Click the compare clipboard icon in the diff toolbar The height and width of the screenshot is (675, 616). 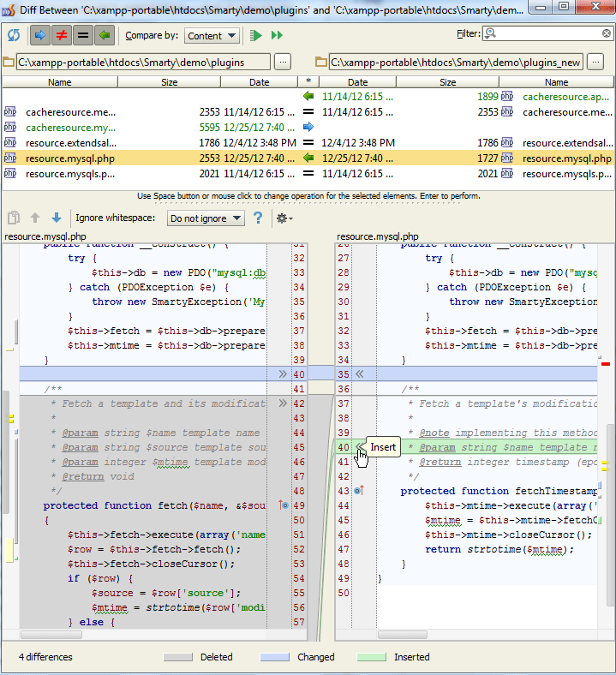tap(14, 218)
